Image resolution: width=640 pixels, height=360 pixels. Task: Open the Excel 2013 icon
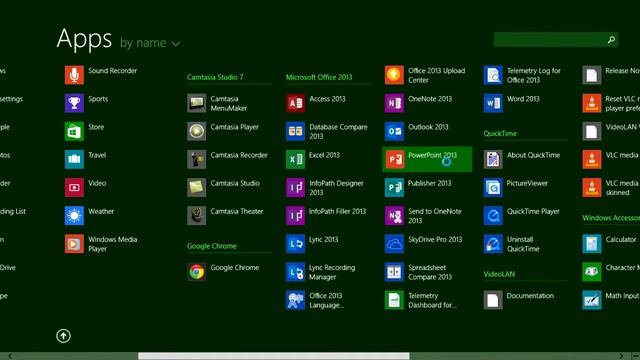pyautogui.click(x=296, y=159)
